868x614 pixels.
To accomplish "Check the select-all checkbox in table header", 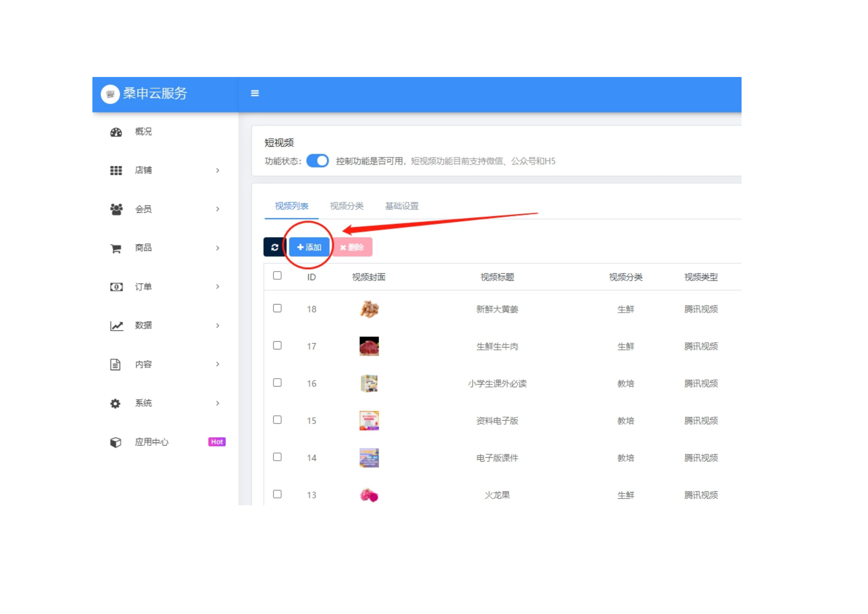I will [x=277, y=275].
